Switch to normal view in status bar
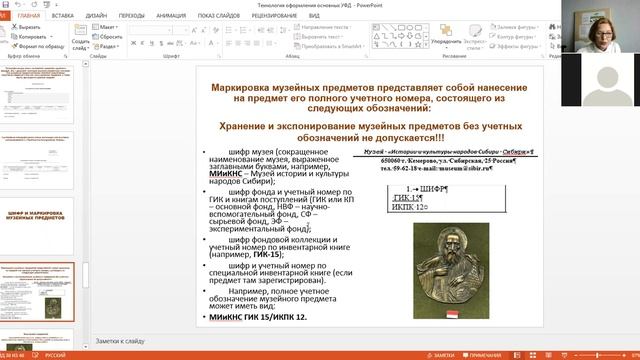 (517, 355)
